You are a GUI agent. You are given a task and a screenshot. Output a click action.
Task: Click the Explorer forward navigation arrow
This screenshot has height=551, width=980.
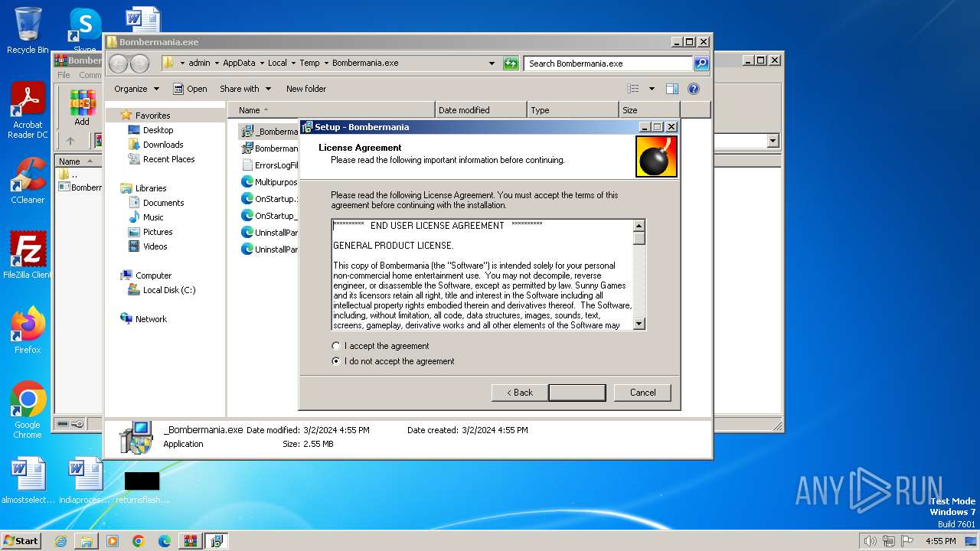tap(139, 64)
